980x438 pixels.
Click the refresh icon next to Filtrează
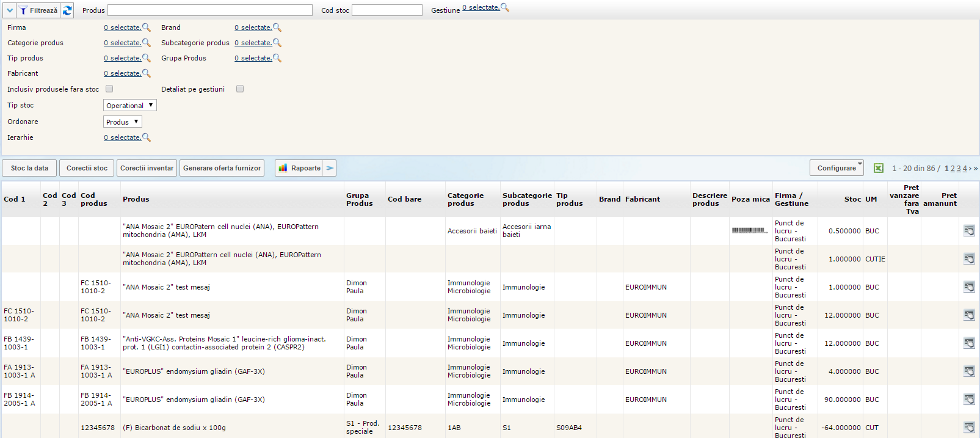coord(67,10)
